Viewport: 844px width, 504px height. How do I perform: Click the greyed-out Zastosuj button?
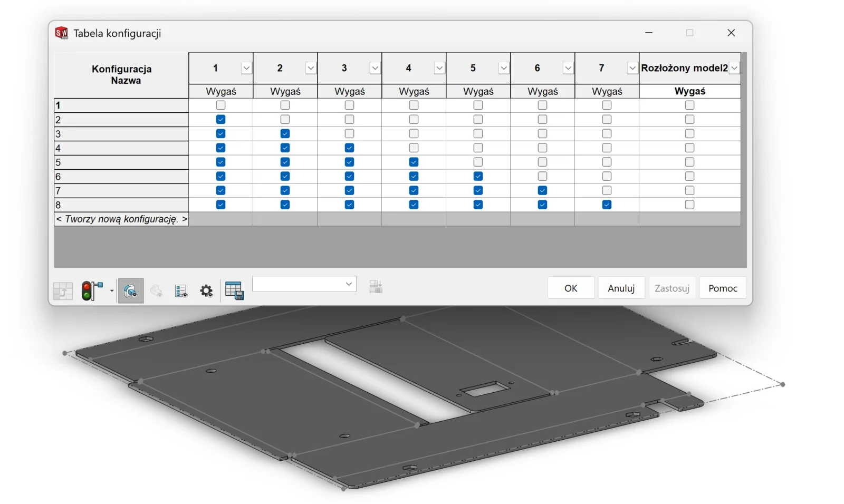pyautogui.click(x=672, y=288)
